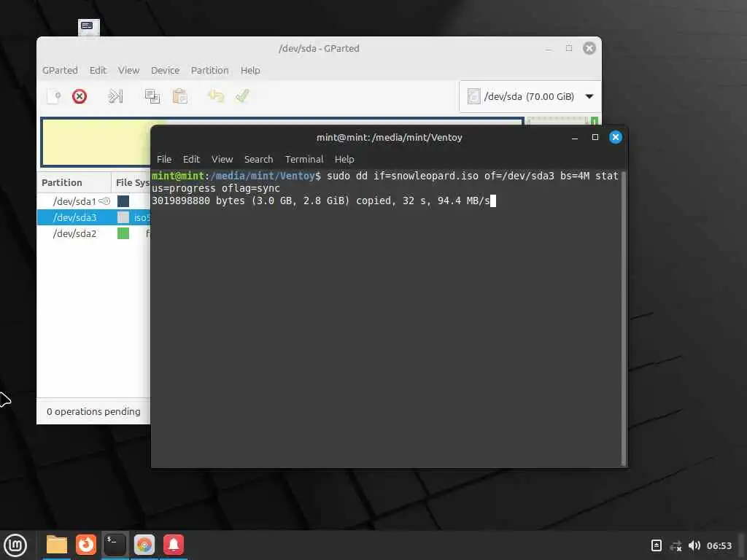Click the Resize/Move partition icon in GParted
Image resolution: width=747 pixels, height=560 pixels.
tap(116, 96)
